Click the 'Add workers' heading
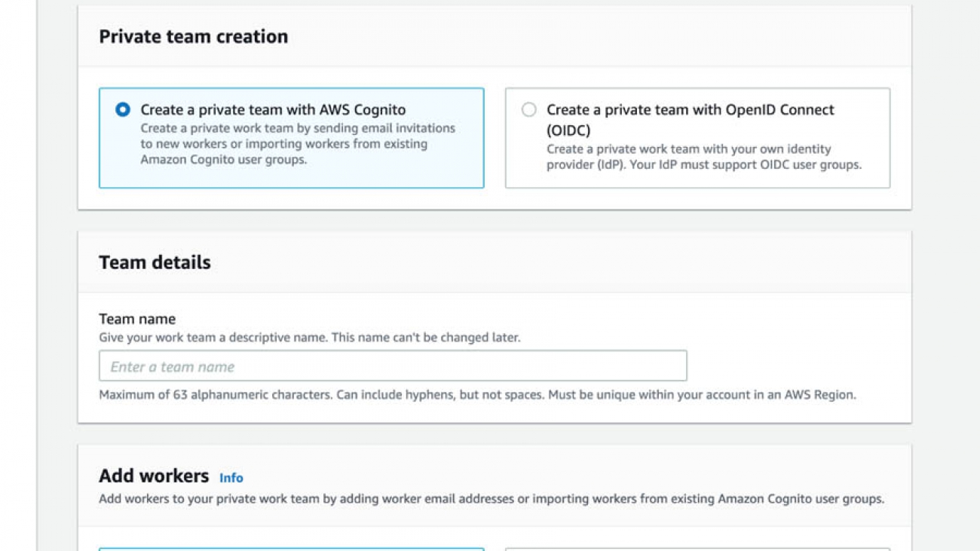 tap(154, 476)
